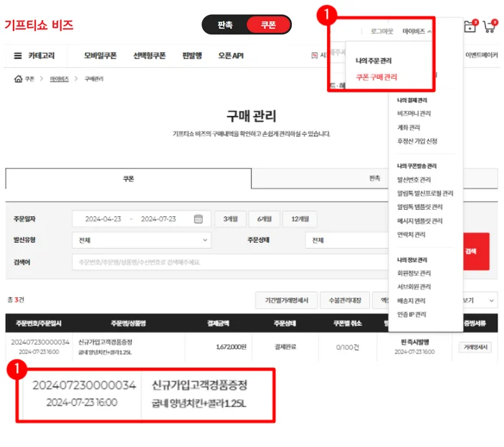Open 선택형쿠폰 in navigation bar
The width and height of the screenshot is (504, 447).
[149, 56]
